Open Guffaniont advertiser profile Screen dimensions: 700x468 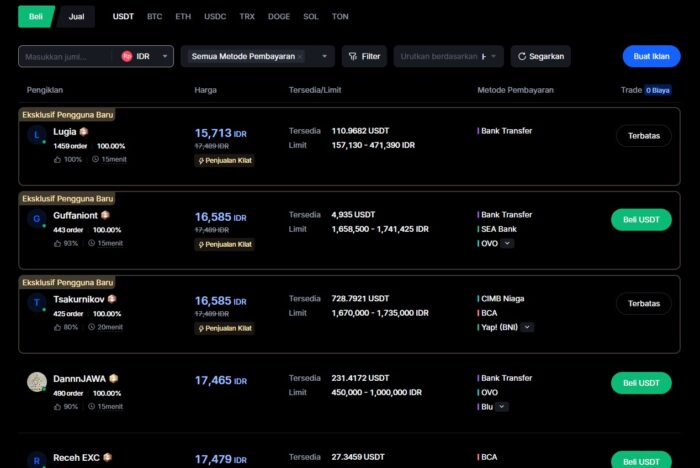point(75,216)
